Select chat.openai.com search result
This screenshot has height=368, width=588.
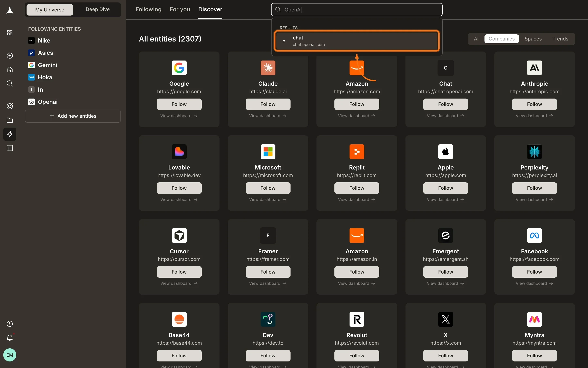[x=357, y=41]
